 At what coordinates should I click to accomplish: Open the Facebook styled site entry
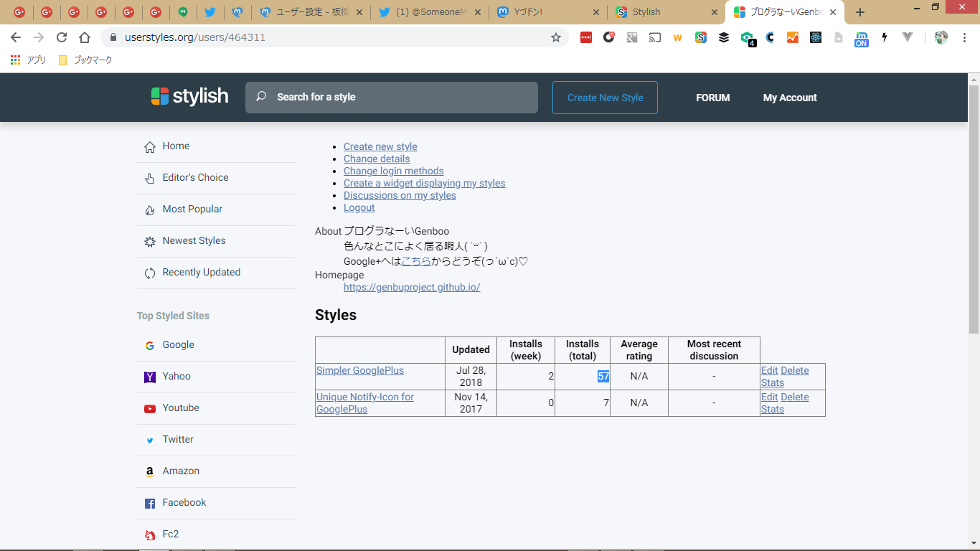(x=184, y=503)
